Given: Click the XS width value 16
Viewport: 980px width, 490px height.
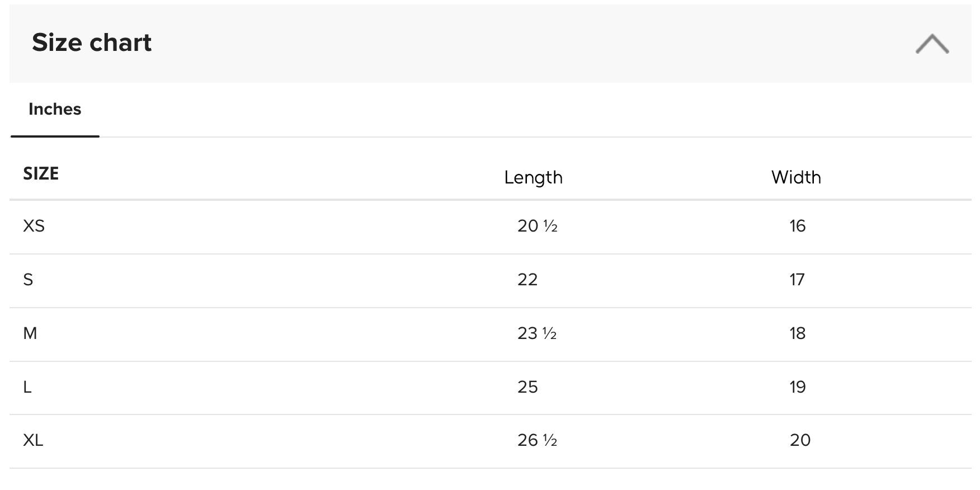Looking at the screenshot, I should tap(798, 226).
